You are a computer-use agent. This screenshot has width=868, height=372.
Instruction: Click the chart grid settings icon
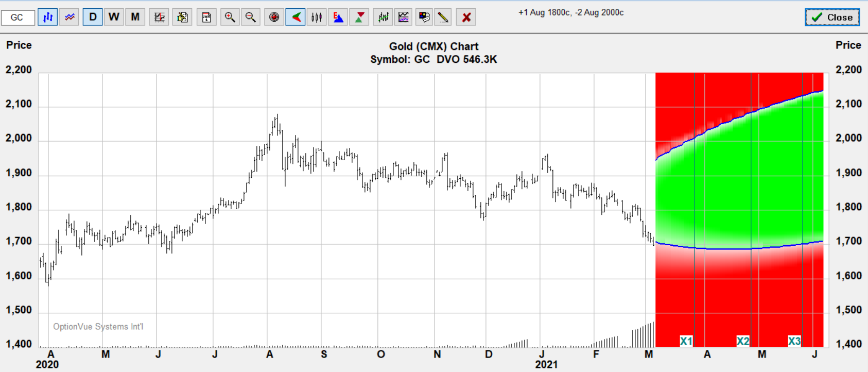(x=159, y=17)
